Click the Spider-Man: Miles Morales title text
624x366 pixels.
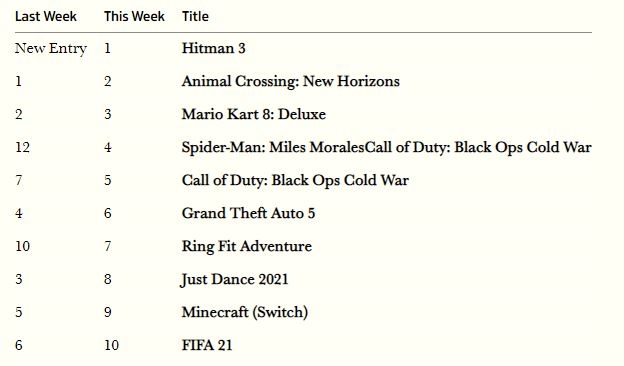tap(273, 147)
